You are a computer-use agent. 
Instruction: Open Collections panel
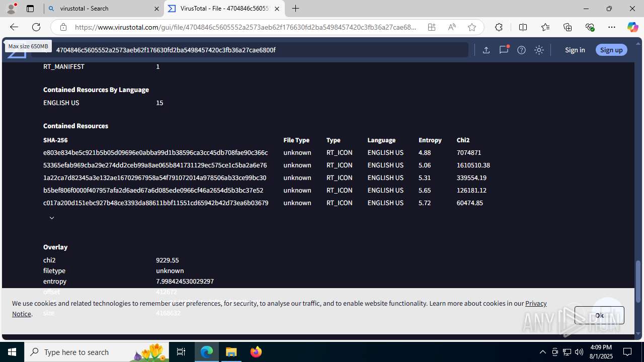568,27
